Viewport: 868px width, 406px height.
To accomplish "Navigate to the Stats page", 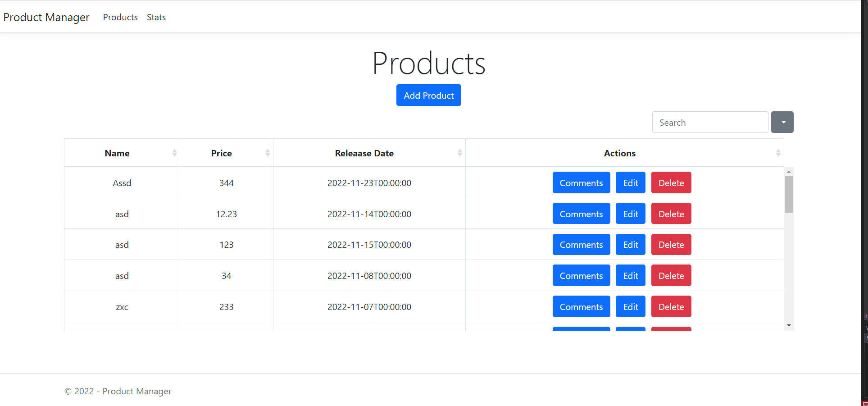I will pos(156,17).
